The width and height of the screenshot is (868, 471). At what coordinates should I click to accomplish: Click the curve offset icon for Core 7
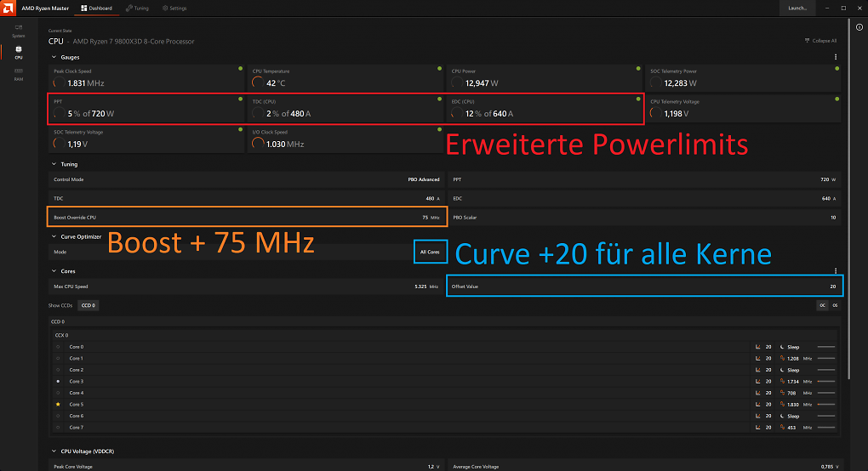tap(758, 428)
